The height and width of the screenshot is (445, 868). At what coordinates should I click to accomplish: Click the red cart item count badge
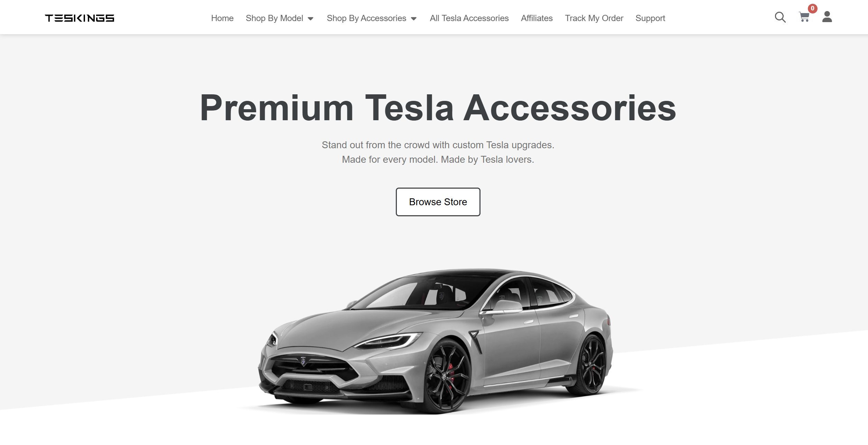coord(812,8)
